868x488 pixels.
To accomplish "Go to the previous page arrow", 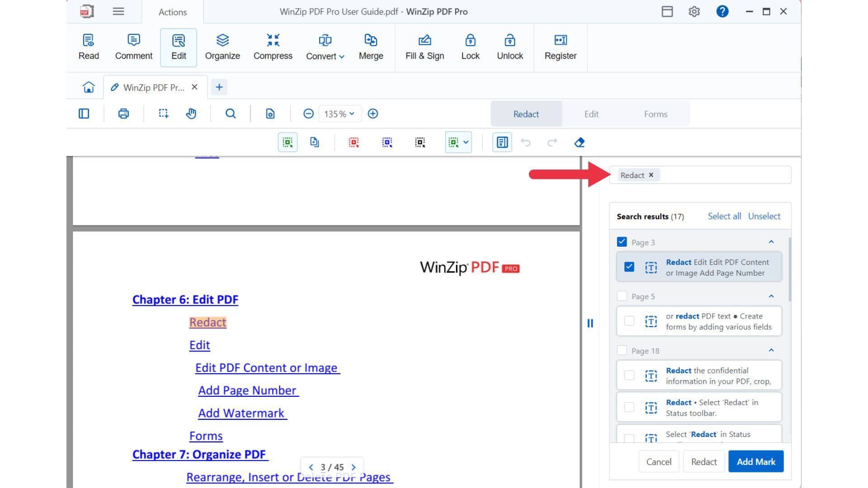I will pyautogui.click(x=311, y=467).
